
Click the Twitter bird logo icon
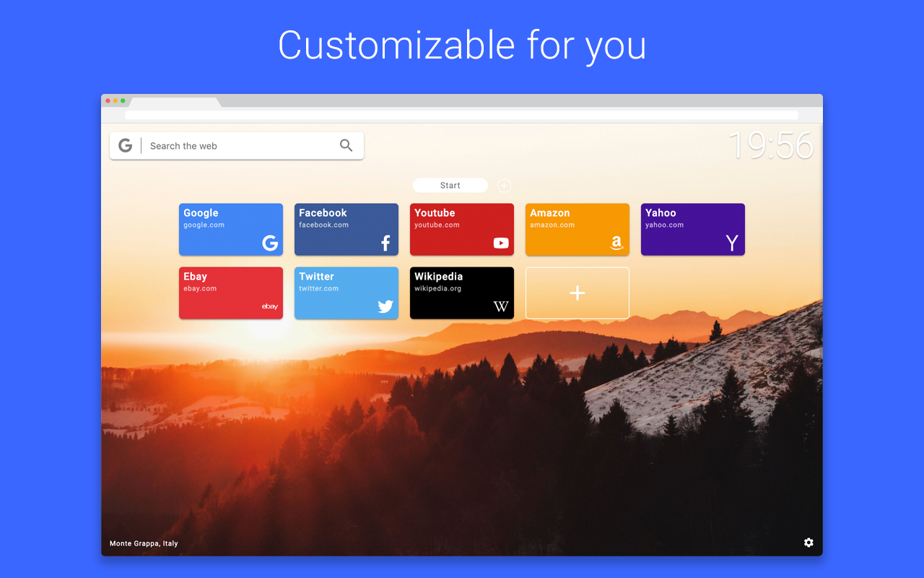coord(385,307)
